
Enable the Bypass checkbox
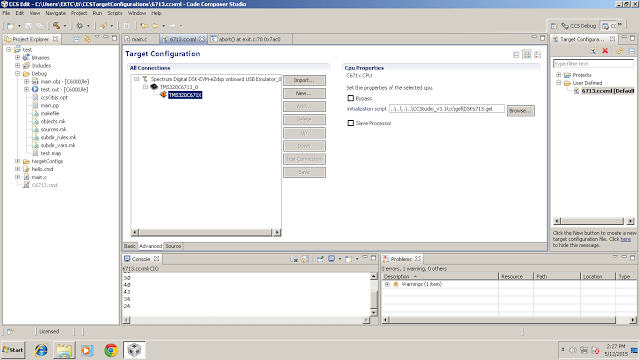pos(351,98)
